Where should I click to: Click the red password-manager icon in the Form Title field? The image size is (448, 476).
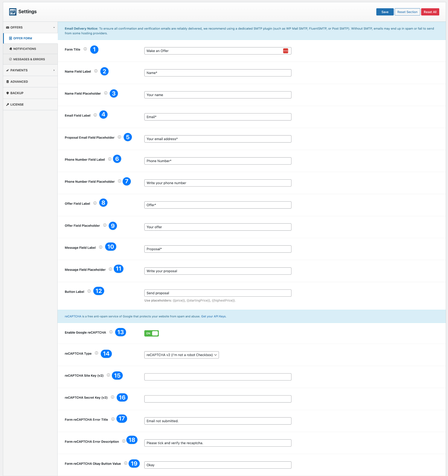[285, 51]
